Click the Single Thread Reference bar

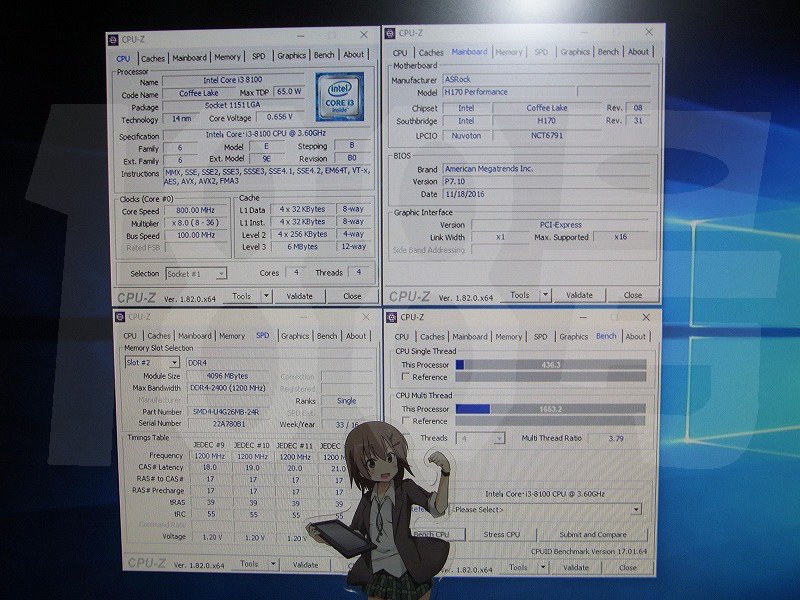click(551, 377)
